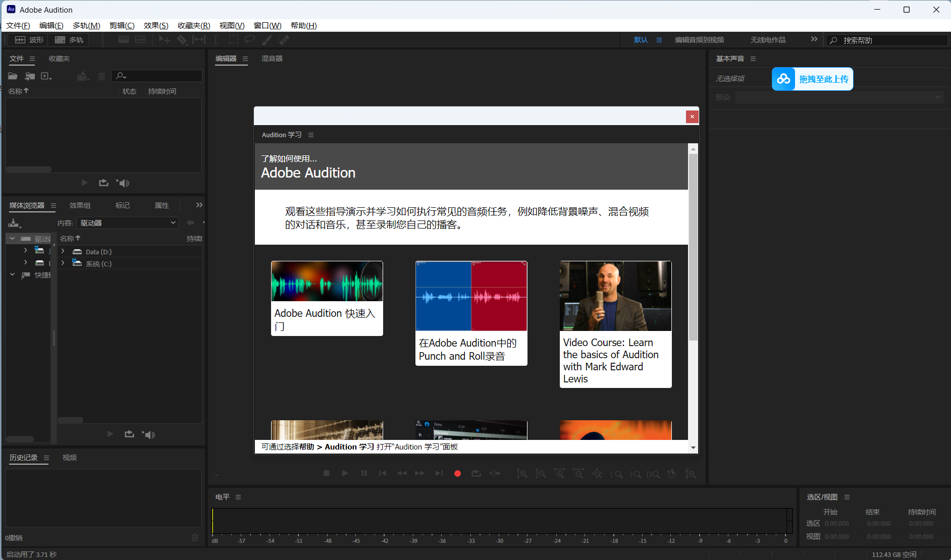Screen dimensions: 951x560
Task: Click the trash icon in Files panel
Action: pyautogui.click(x=101, y=76)
